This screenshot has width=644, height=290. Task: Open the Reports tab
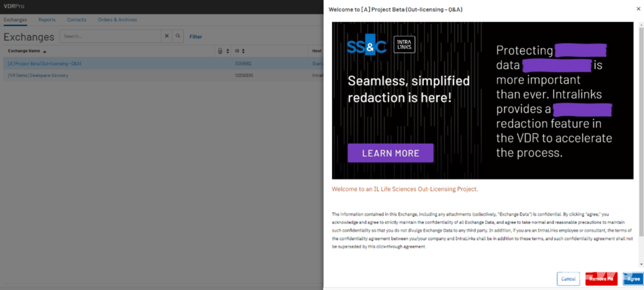(x=47, y=19)
